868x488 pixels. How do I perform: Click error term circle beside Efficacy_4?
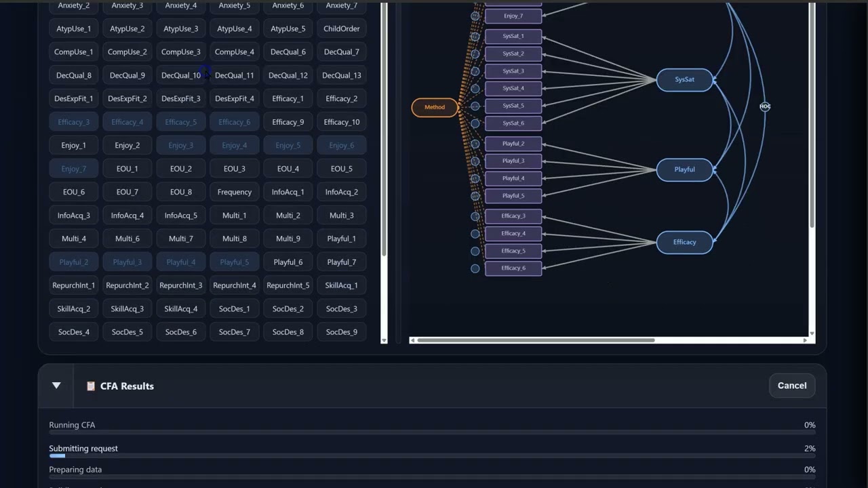pyautogui.click(x=475, y=234)
